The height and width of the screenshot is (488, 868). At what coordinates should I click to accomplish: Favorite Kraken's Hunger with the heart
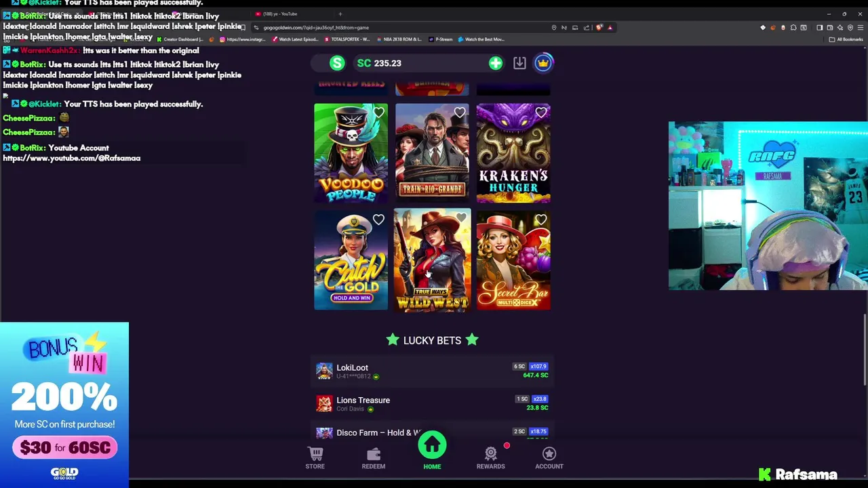tap(540, 113)
